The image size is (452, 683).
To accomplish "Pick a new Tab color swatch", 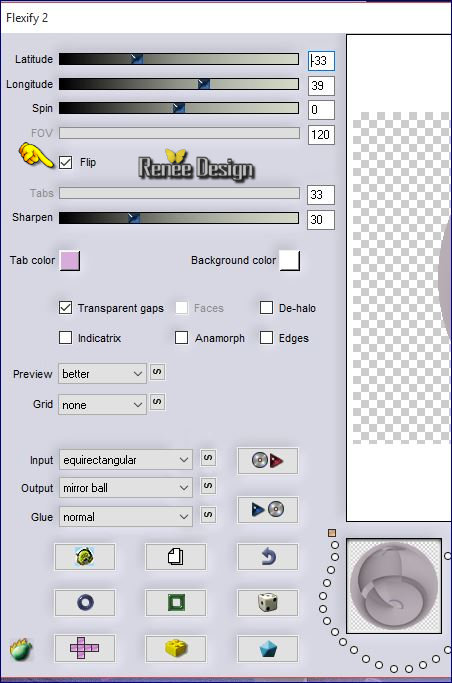I will [x=70, y=260].
